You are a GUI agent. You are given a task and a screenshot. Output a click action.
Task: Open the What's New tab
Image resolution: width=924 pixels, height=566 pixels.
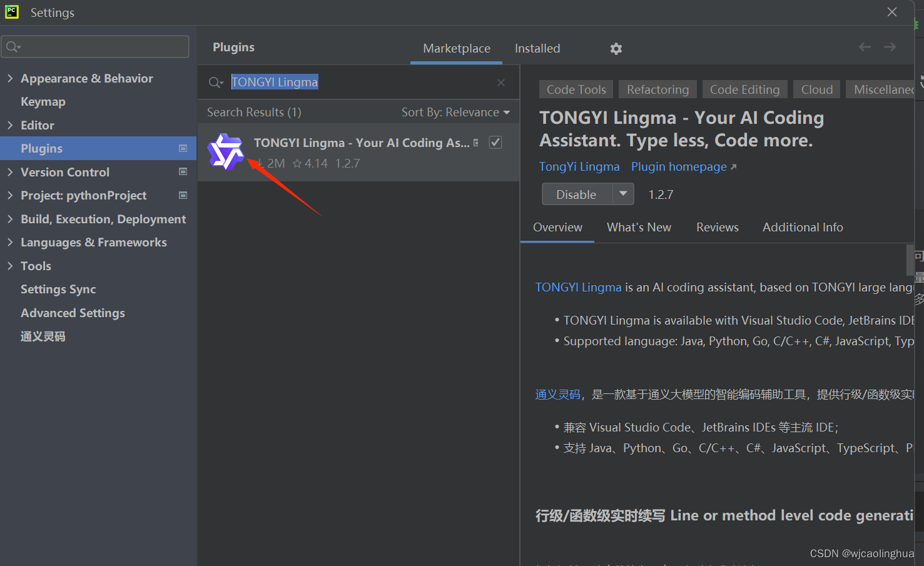tap(639, 228)
